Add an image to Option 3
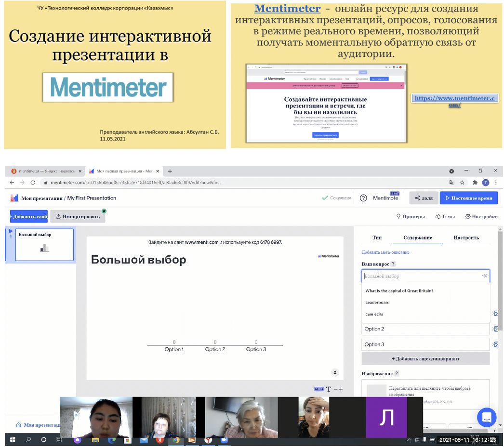Screen dimensions: 504x448 [495, 344]
